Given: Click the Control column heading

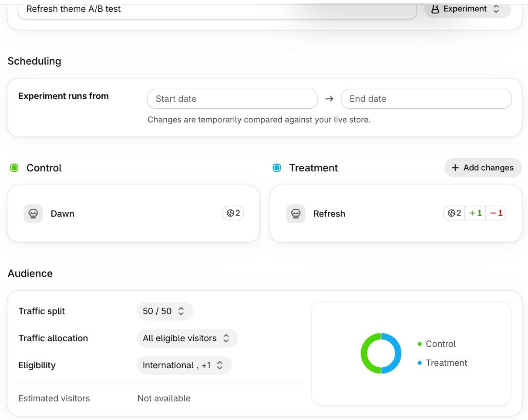Looking at the screenshot, I should tap(44, 168).
